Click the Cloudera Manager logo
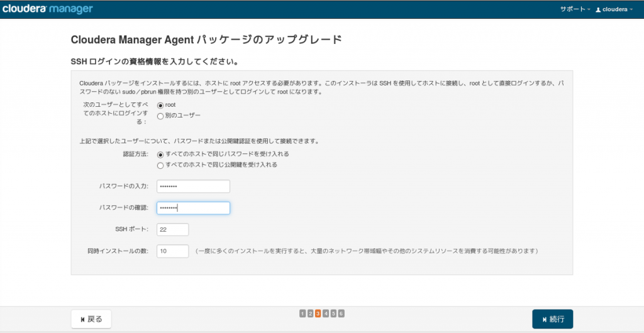 coord(47,9)
